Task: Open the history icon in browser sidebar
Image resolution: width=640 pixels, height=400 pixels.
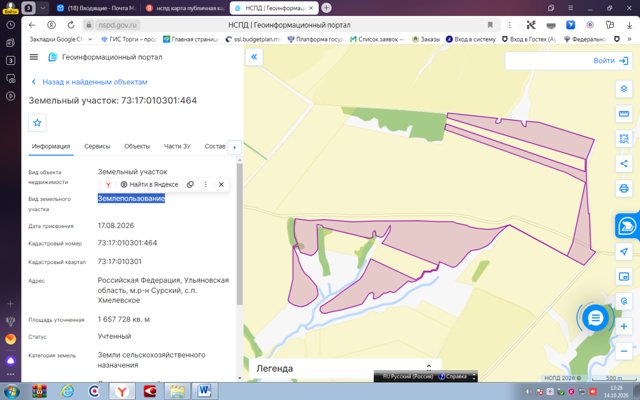Action: click(11, 25)
